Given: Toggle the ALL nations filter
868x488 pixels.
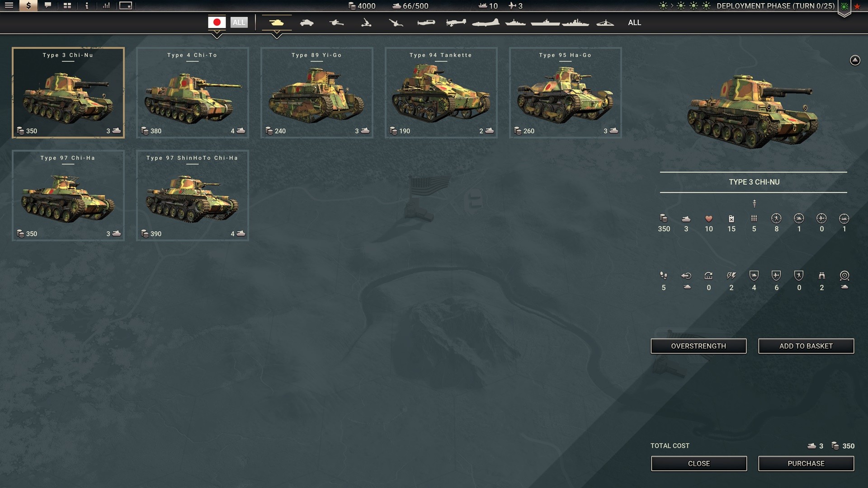Looking at the screenshot, I should click(x=239, y=22).
